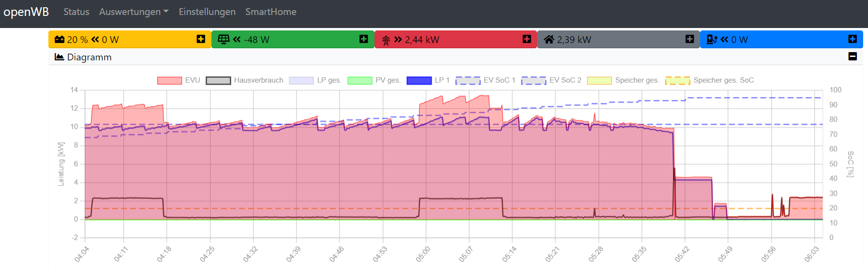
Task: Click the power pylon grid icon
Action: click(386, 40)
